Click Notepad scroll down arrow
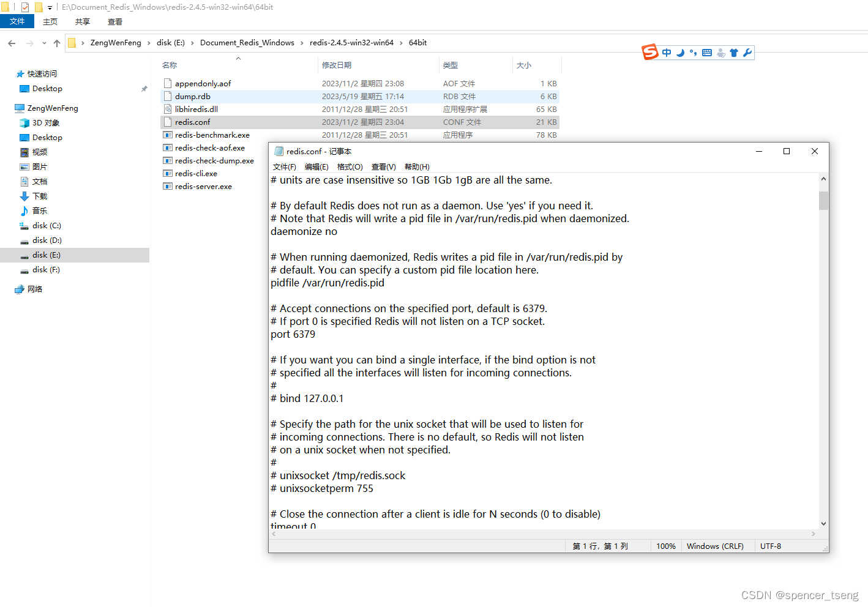This screenshot has height=607, width=868. click(823, 524)
